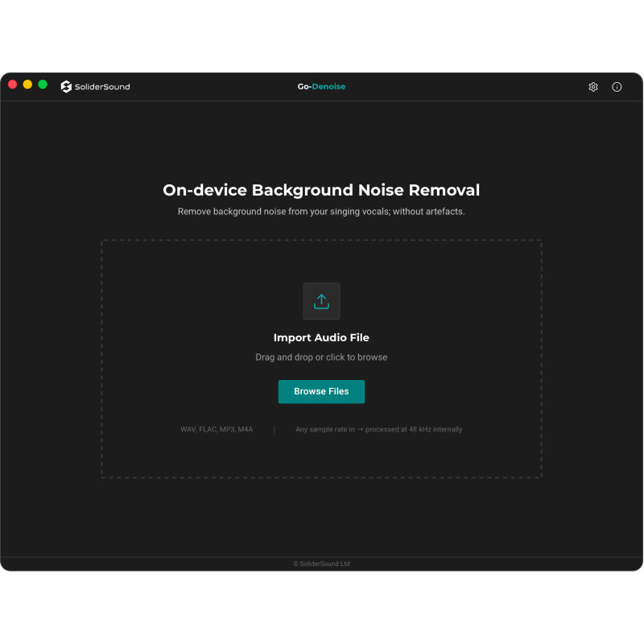The image size is (644, 644).
Task: Click the 'On-device Background Noise Removal' heading
Action: tap(321, 190)
